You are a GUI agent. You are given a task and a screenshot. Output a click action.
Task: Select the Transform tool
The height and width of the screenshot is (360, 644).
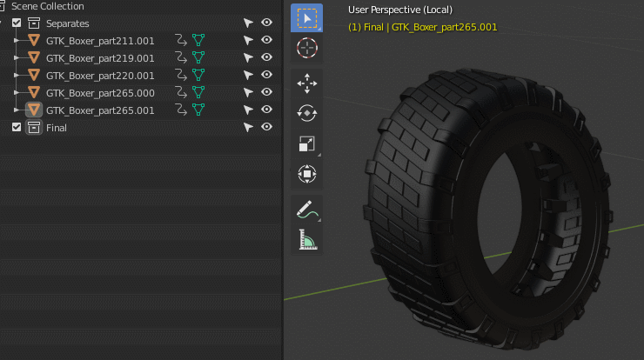tap(306, 174)
